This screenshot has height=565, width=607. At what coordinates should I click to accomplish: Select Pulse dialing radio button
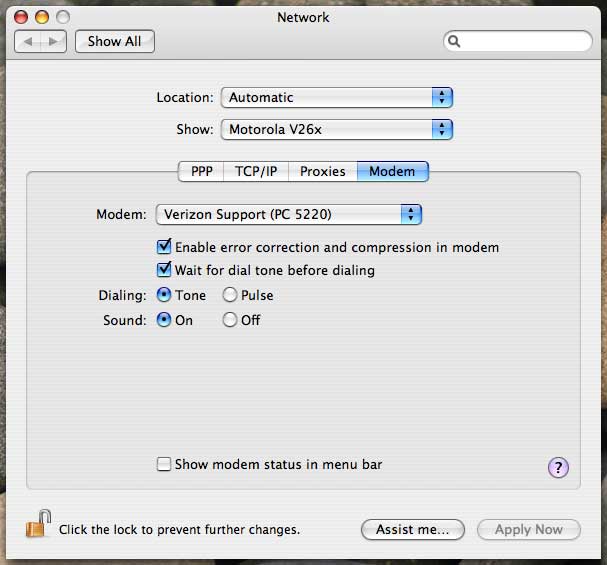point(230,295)
